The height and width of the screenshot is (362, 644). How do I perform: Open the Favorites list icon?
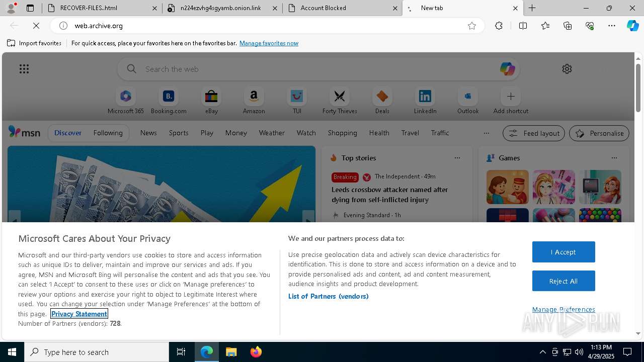545,26
